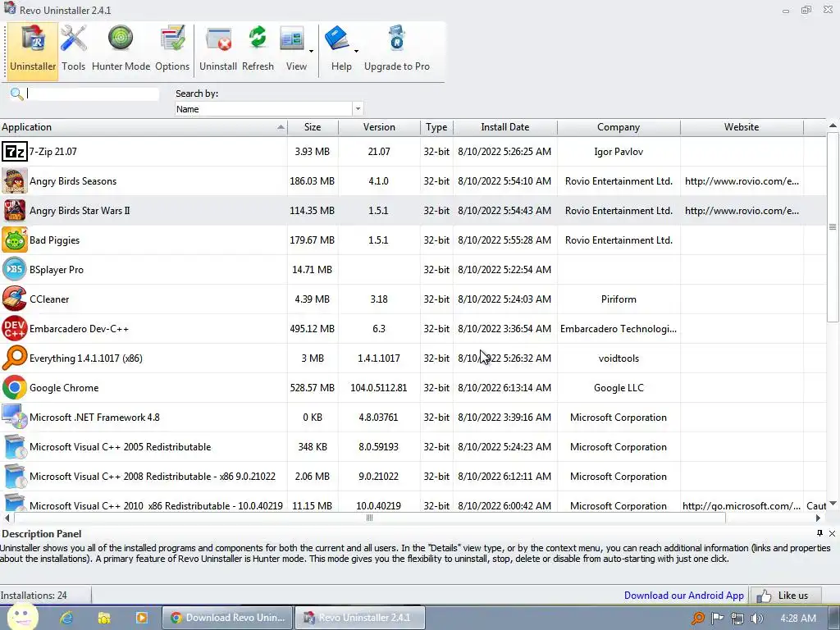Click Upgrade to Pro icon
This screenshot has height=630, width=840.
point(396,39)
